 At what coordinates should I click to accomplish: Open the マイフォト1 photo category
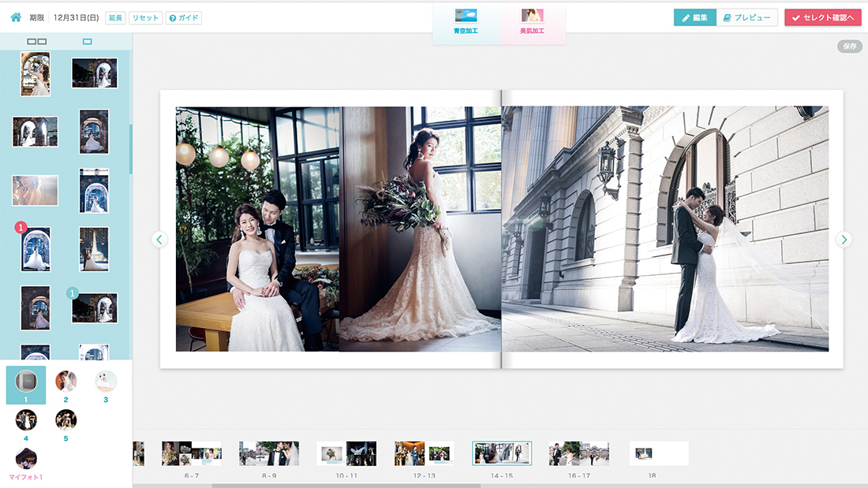coord(27,458)
